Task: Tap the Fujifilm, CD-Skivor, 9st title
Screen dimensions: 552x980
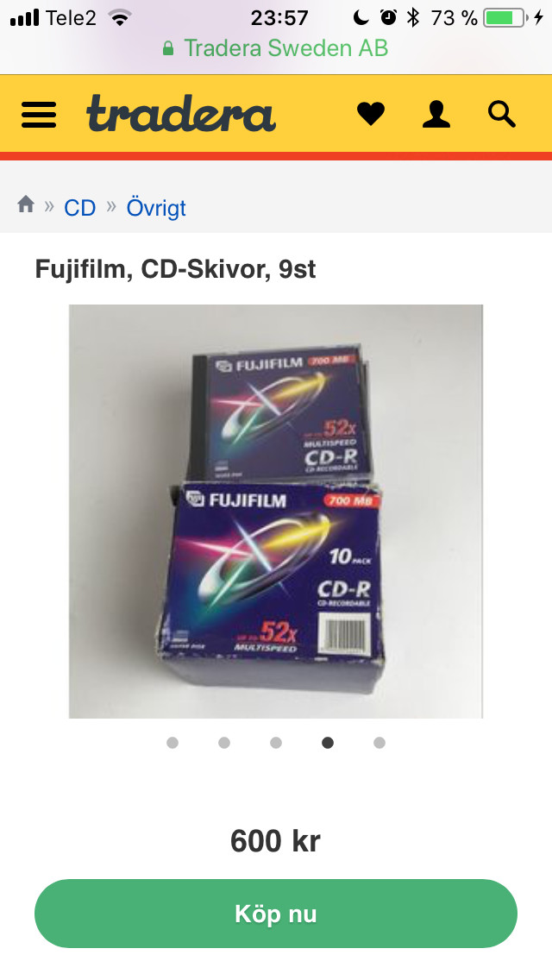Action: point(176,269)
